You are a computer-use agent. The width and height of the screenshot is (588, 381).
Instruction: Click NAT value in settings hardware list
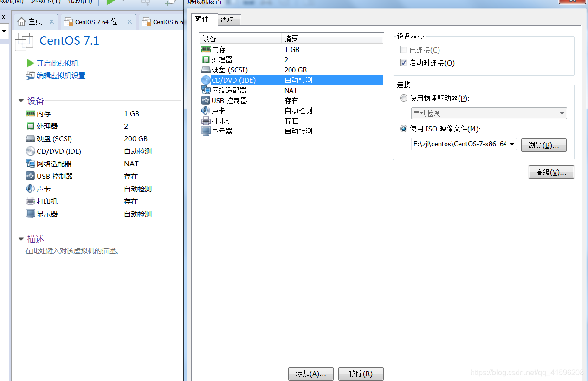coord(291,90)
